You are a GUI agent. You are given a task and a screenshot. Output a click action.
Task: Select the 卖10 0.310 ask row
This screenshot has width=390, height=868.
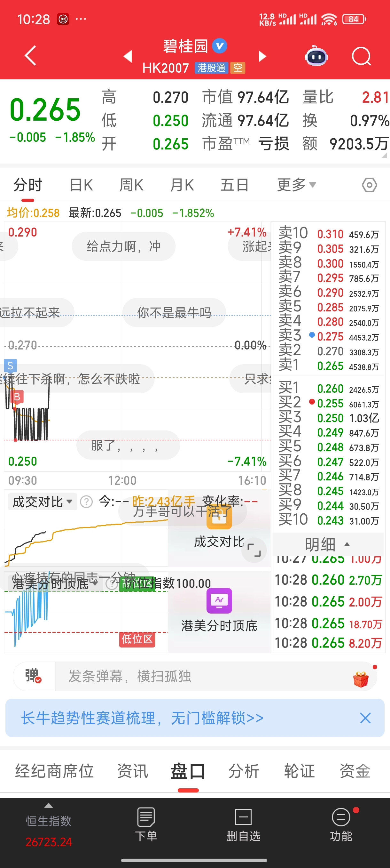coord(328,234)
